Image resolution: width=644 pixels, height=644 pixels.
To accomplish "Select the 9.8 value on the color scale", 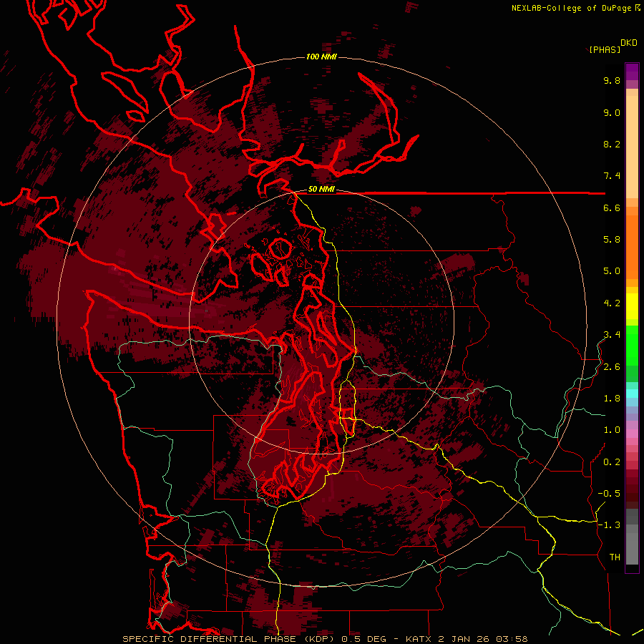I will pyautogui.click(x=612, y=80).
